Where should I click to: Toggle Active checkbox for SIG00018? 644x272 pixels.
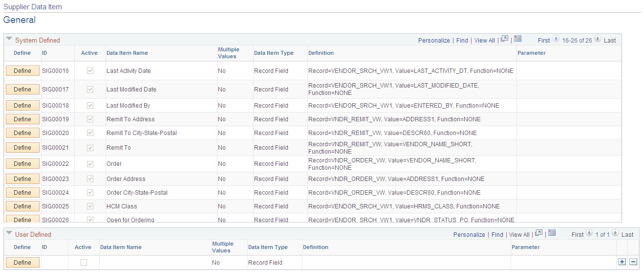(90, 105)
